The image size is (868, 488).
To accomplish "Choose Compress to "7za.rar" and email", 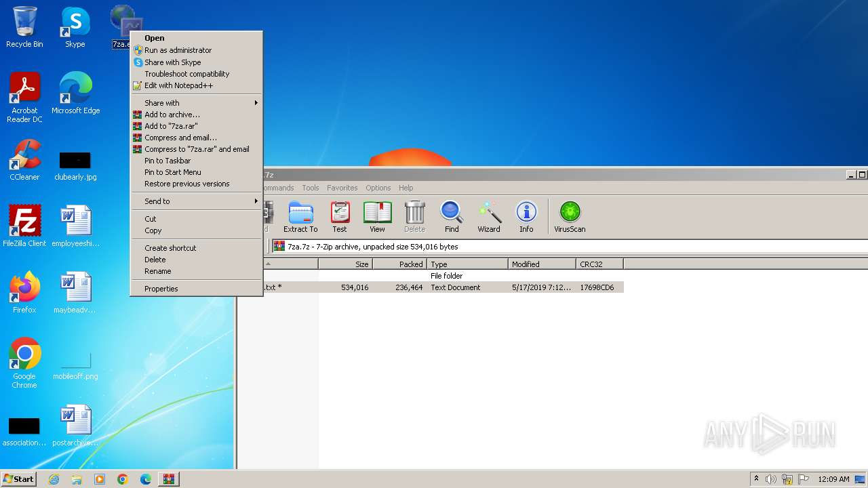I will click(x=196, y=149).
